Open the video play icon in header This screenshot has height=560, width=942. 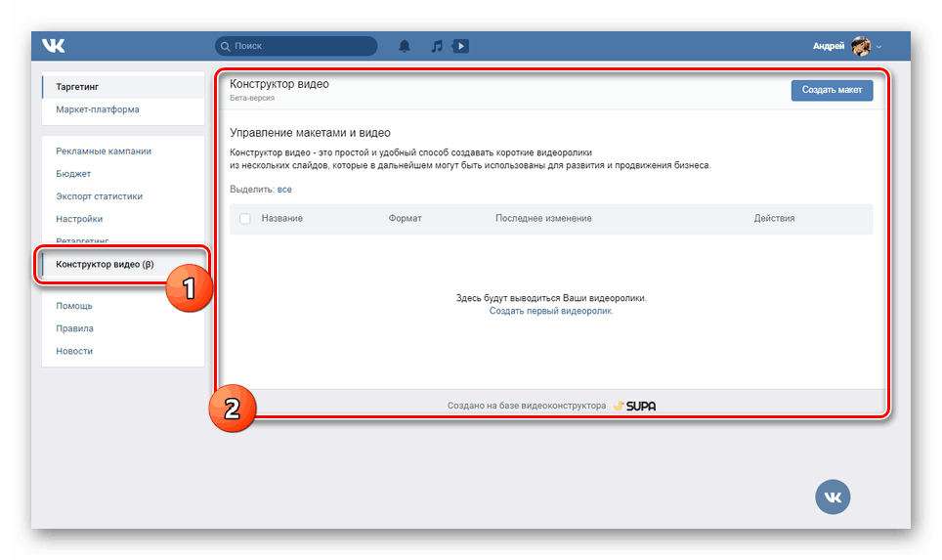click(461, 46)
